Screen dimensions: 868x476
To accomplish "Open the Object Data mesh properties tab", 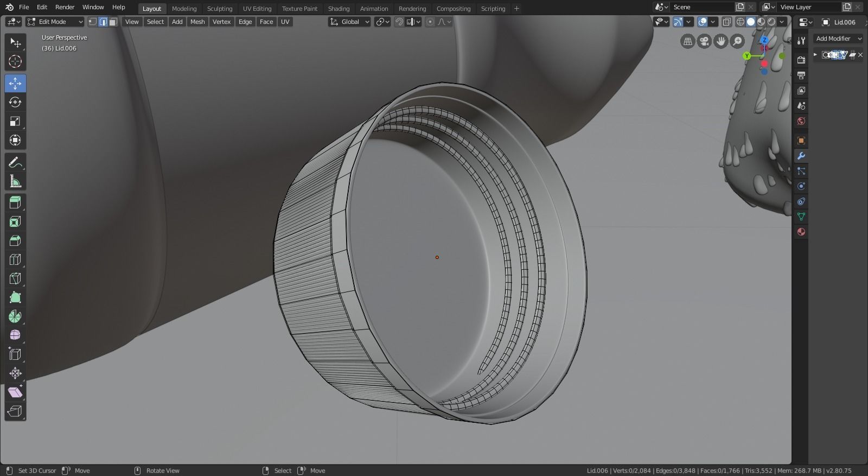I will (801, 217).
